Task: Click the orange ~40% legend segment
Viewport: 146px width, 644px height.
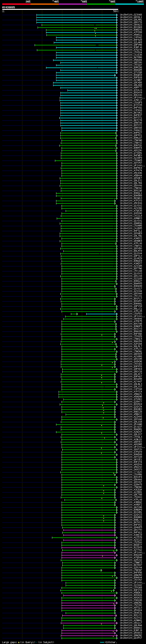Action: click(45, 4)
